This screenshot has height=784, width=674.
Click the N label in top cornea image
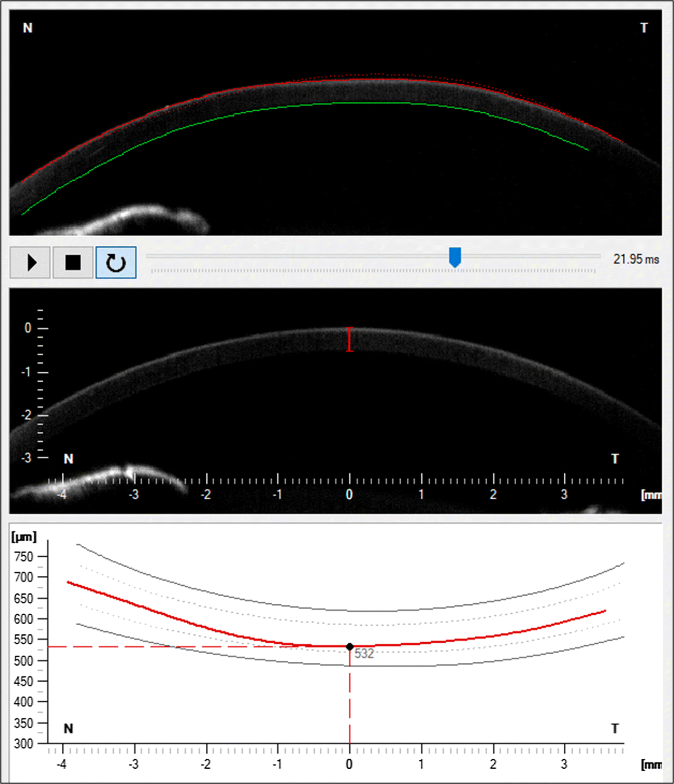click(28, 28)
